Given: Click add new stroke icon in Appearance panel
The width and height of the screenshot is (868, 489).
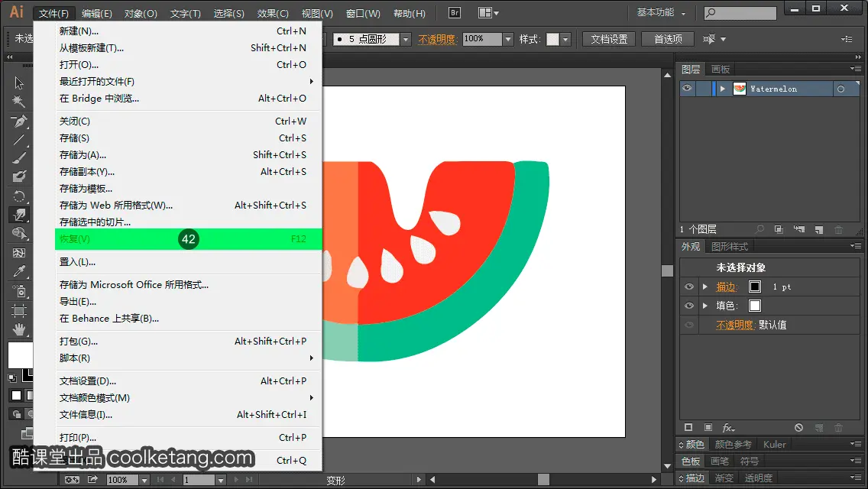Looking at the screenshot, I should click(x=688, y=428).
